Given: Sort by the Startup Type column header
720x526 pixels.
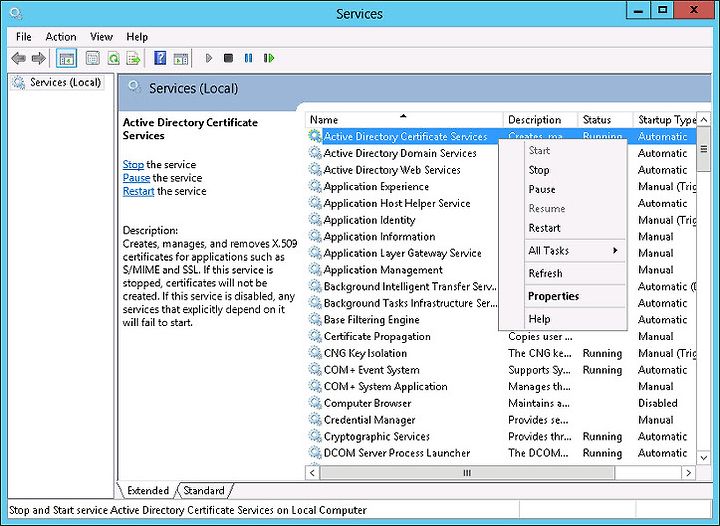Looking at the screenshot, I should click(665, 120).
